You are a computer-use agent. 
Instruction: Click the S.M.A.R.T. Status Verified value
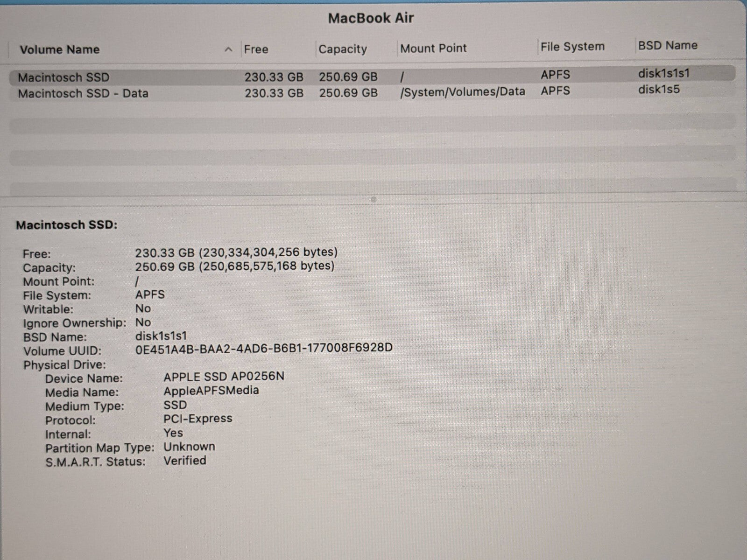tap(185, 461)
